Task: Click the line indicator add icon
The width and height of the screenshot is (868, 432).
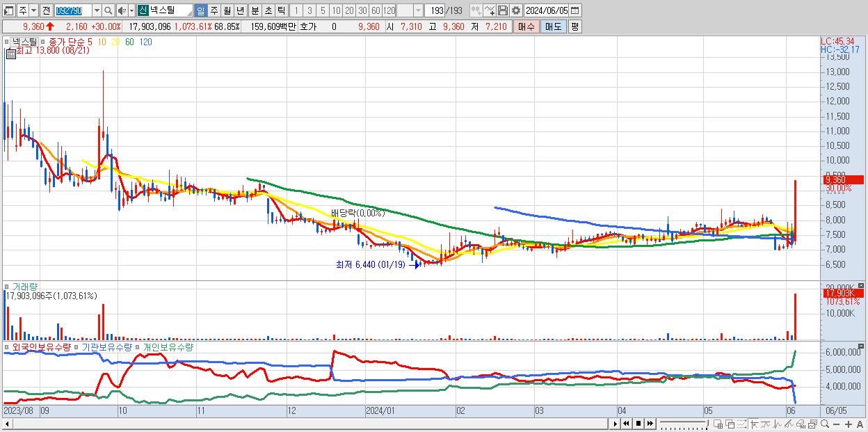Action: click(490, 10)
